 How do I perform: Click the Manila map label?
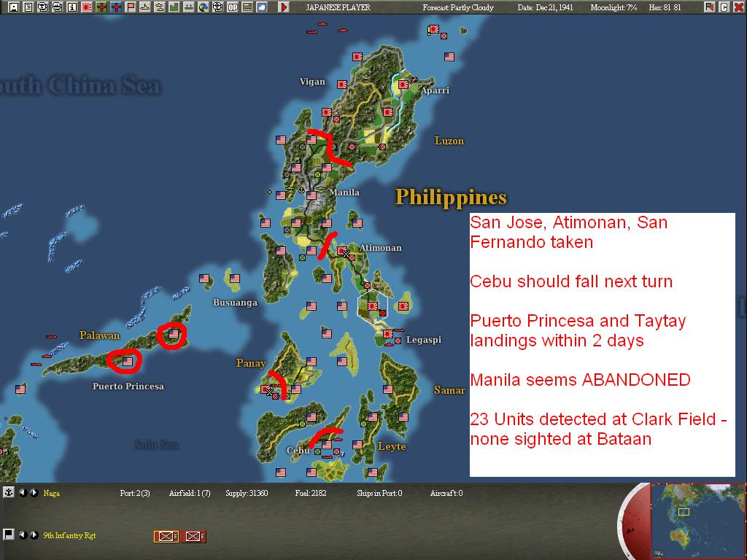click(x=344, y=192)
